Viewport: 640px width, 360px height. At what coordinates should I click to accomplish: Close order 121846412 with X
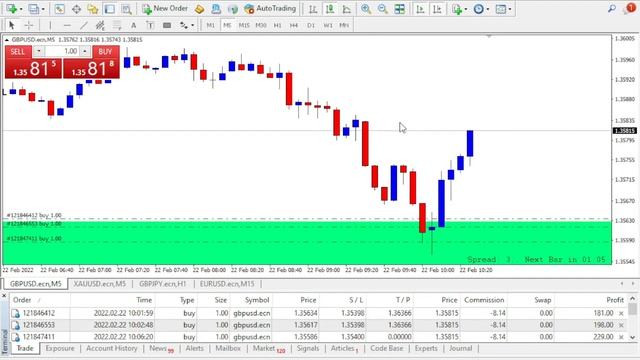point(621,313)
